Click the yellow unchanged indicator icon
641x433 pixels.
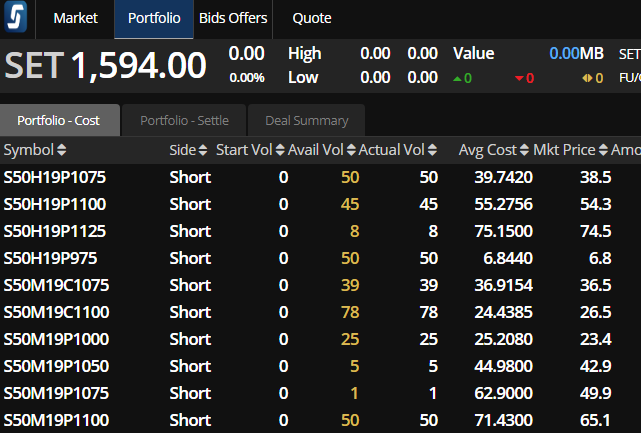coord(587,78)
